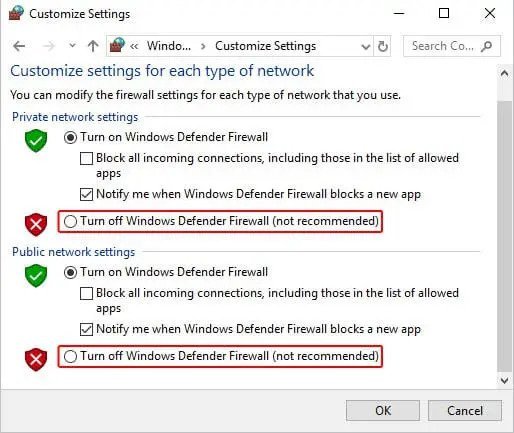Uncheck Notify me checkbox under Public network
514x433 pixels.
coord(86,329)
